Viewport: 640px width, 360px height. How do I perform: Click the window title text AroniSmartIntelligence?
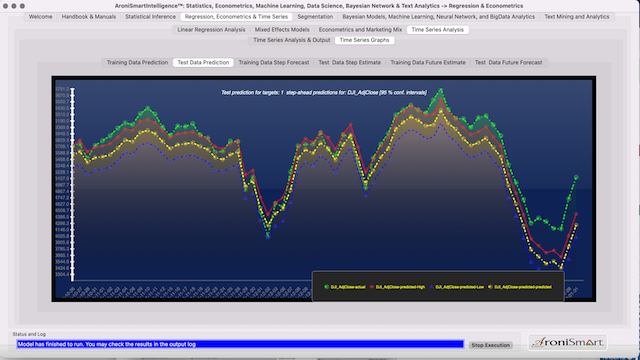click(319, 6)
